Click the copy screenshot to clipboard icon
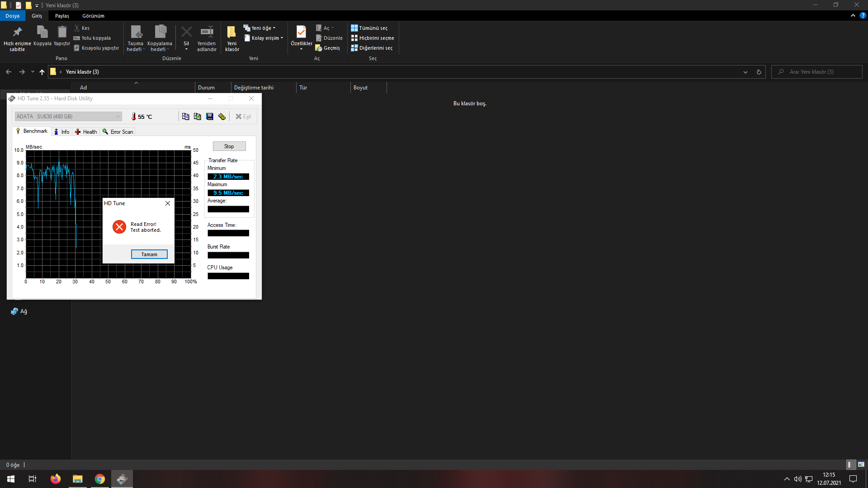868x488 pixels. pos(198,117)
